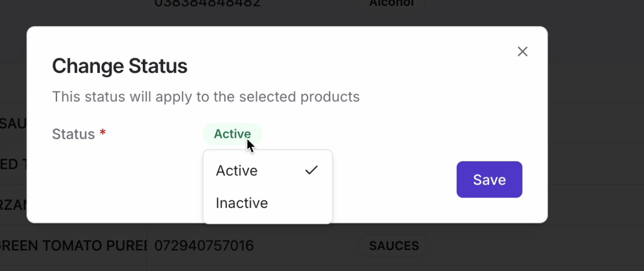The image size is (644, 271).
Task: Click the Alcohol category tag
Action: coord(391,4)
